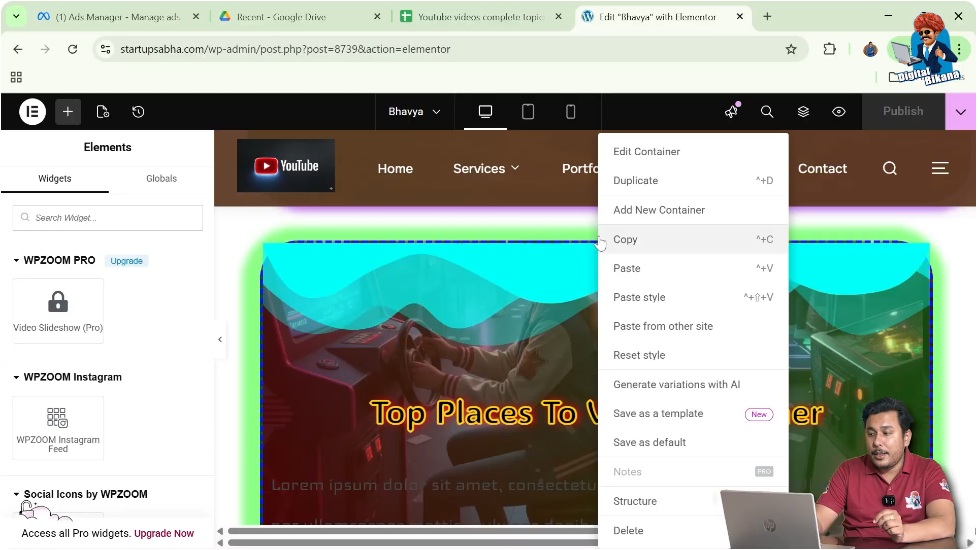Click the Upgrade Now link
Viewport: 978px width, 550px height.
point(164,533)
